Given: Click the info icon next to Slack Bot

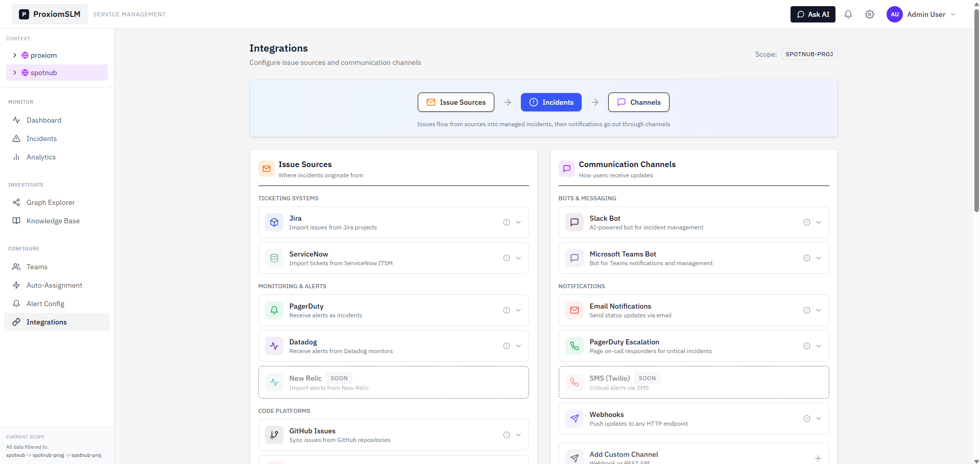Looking at the screenshot, I should pyautogui.click(x=806, y=222).
